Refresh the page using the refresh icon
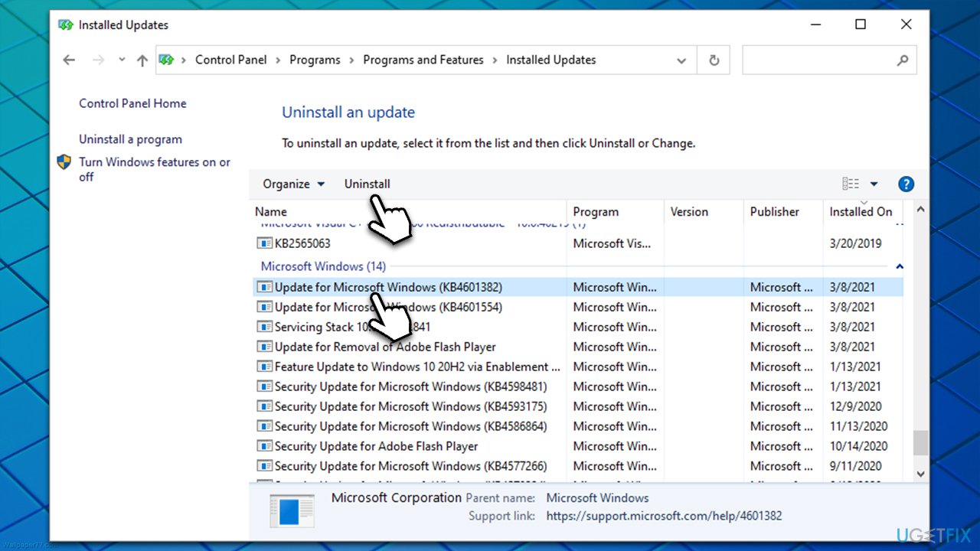Screen dimensions: 980x551 coord(713,60)
